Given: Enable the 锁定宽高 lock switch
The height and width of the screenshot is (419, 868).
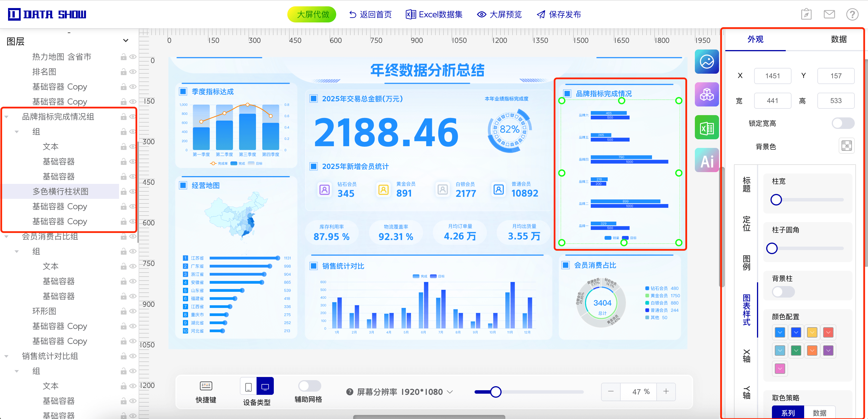Looking at the screenshot, I should [842, 123].
